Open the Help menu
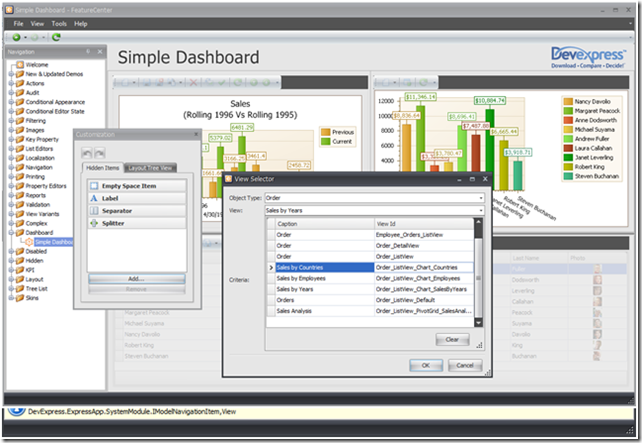642x443 pixels. [x=81, y=24]
